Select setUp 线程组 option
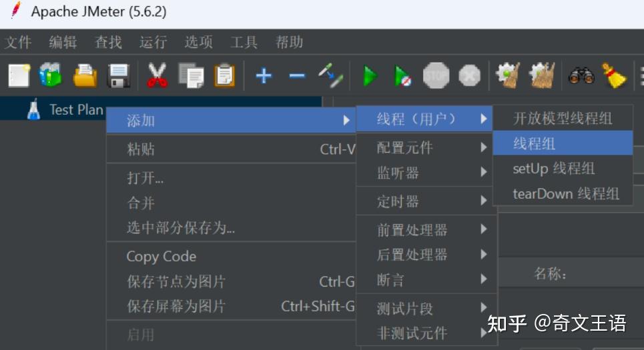This screenshot has height=350, width=644. click(x=563, y=168)
